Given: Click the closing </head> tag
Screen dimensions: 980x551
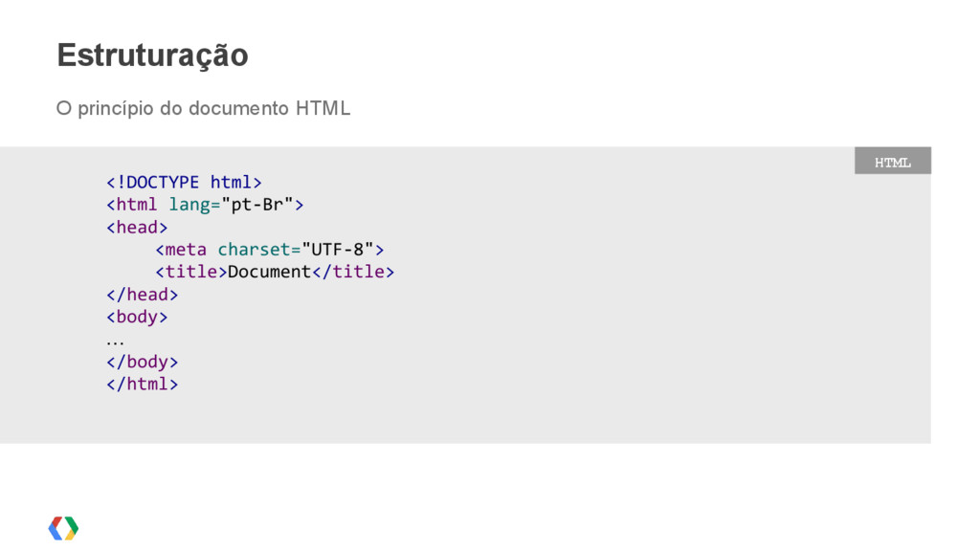Looking at the screenshot, I should 143,295.
